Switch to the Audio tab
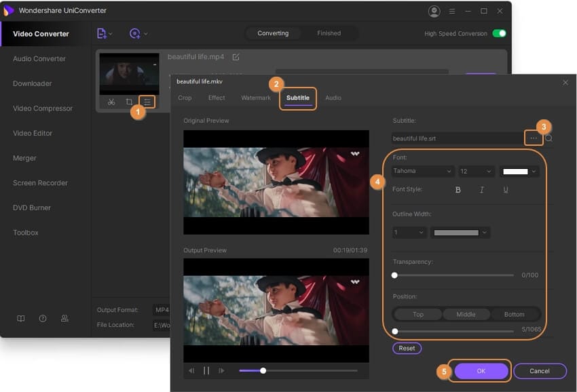This screenshot has height=392, width=577. point(333,98)
